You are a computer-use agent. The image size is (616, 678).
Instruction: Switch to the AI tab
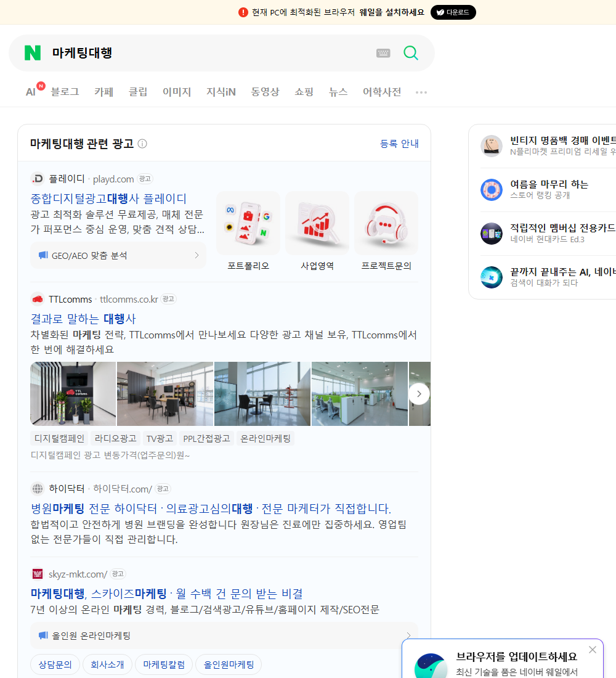pos(31,92)
